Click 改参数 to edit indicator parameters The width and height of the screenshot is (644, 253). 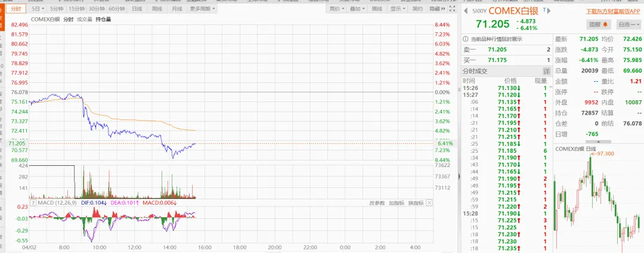377,203
